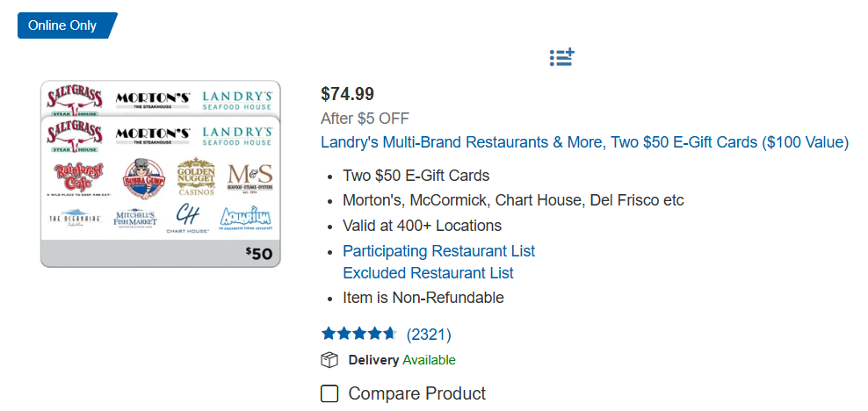
Task: Click the $50 value on gift card image
Action: tap(258, 254)
